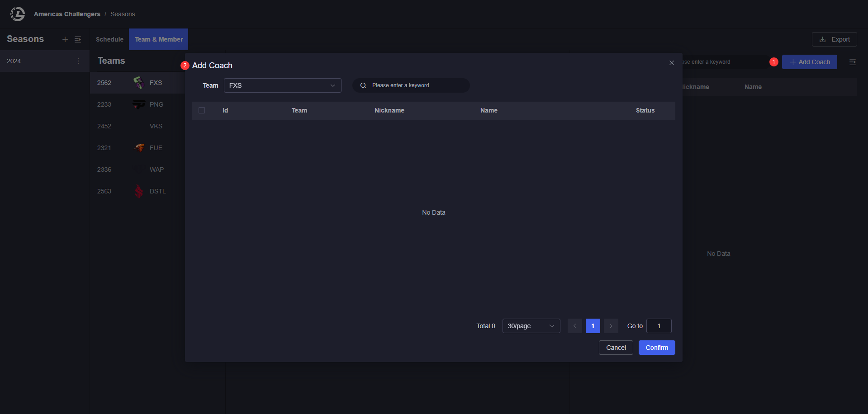
Task: Toggle the select-all checkbox in table header
Action: pyautogui.click(x=202, y=110)
